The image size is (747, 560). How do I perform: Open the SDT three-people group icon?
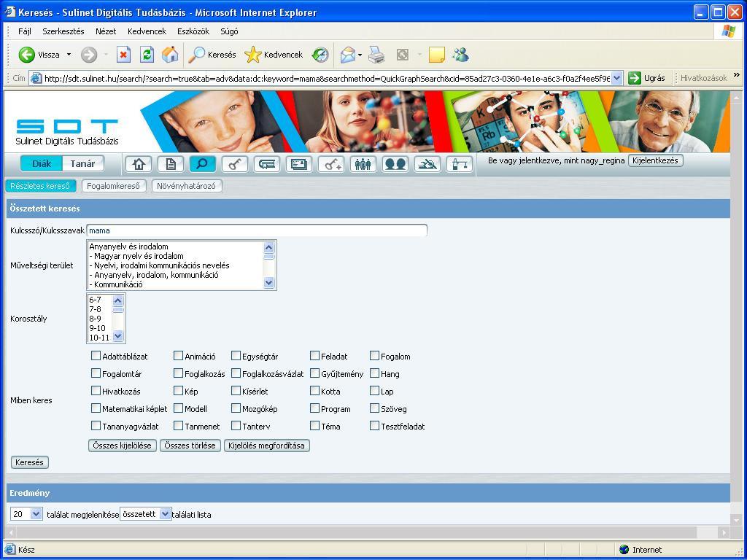[x=363, y=164]
